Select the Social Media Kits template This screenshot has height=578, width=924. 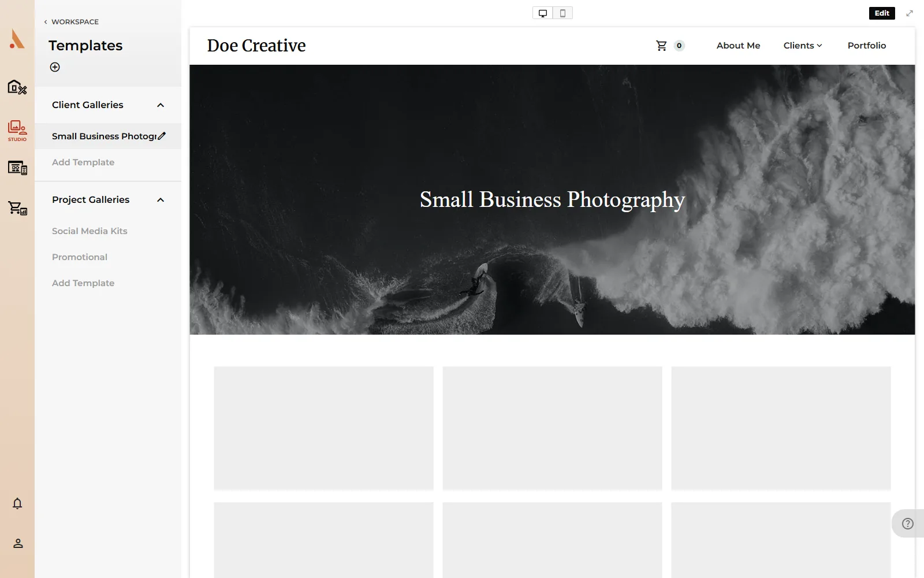coord(90,231)
